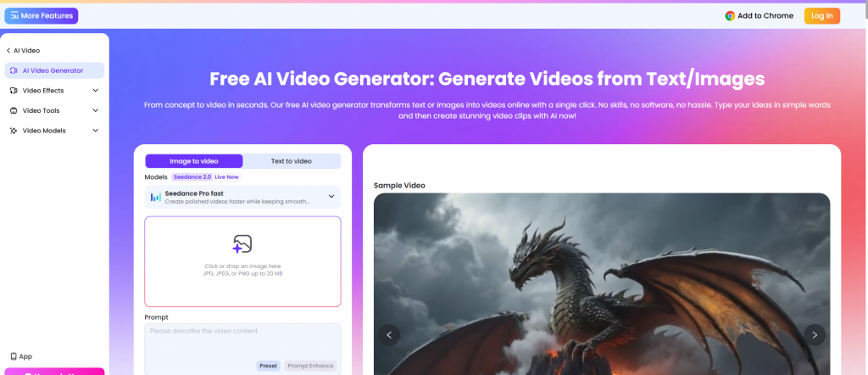
Task: Click the Sample Video heading
Action: 399,186
